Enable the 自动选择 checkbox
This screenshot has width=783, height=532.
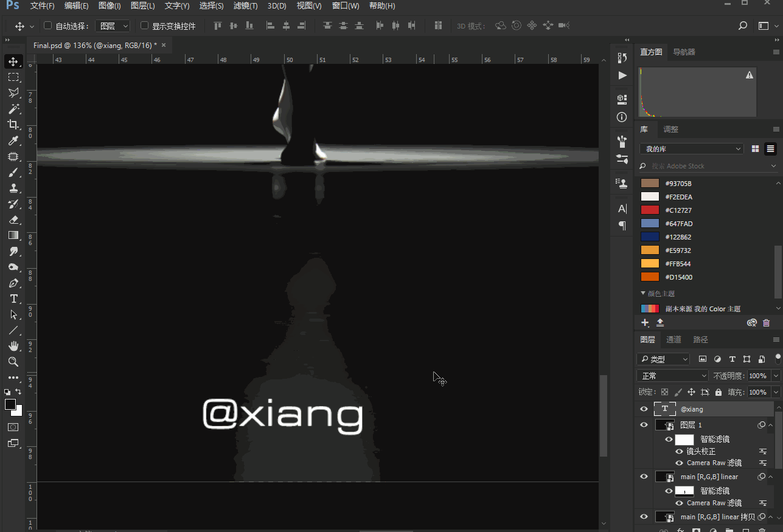(48, 26)
